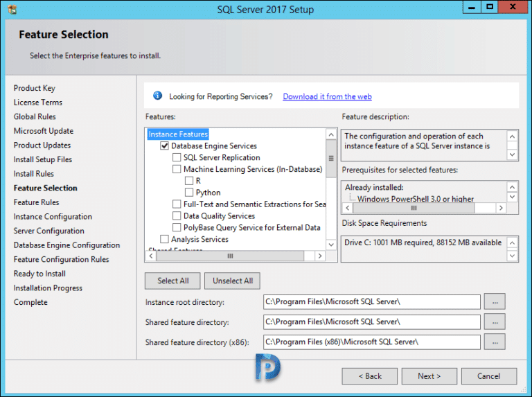Click the Prerequisites box down scroll arrow
Viewport: 532px width, 397px height.
tap(513, 197)
